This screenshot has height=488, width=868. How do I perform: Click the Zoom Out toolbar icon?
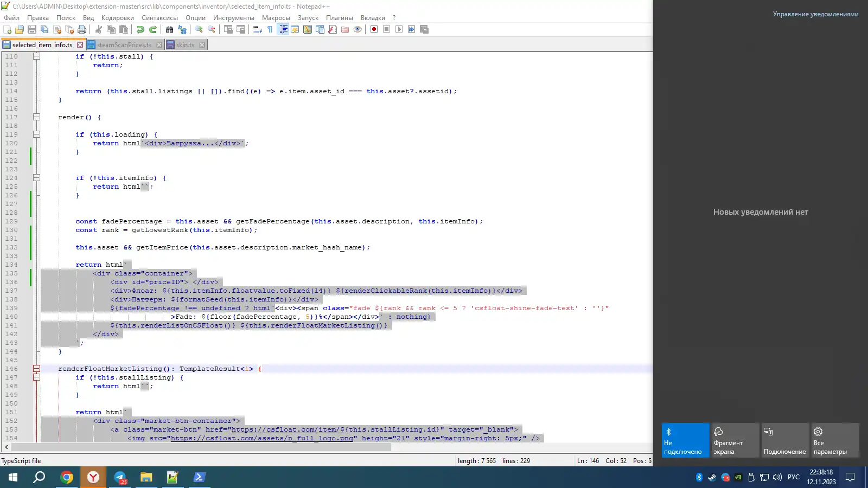click(x=212, y=29)
